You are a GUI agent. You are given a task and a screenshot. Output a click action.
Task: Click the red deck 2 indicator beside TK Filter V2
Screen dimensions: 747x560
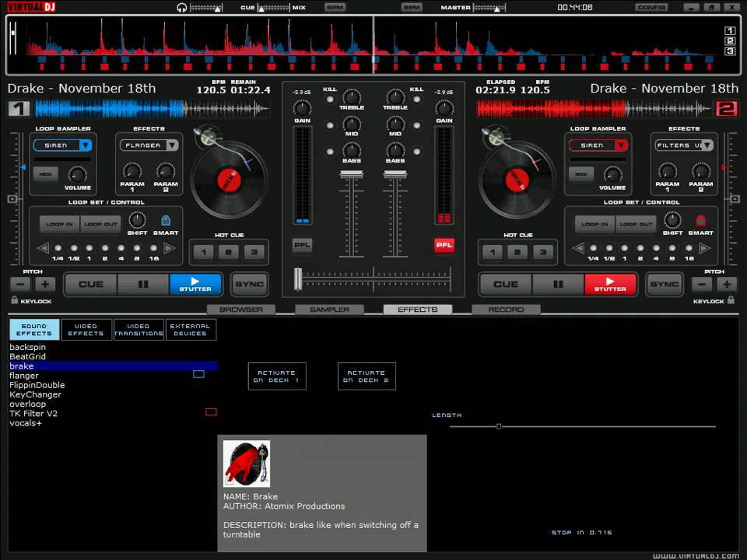click(x=211, y=412)
